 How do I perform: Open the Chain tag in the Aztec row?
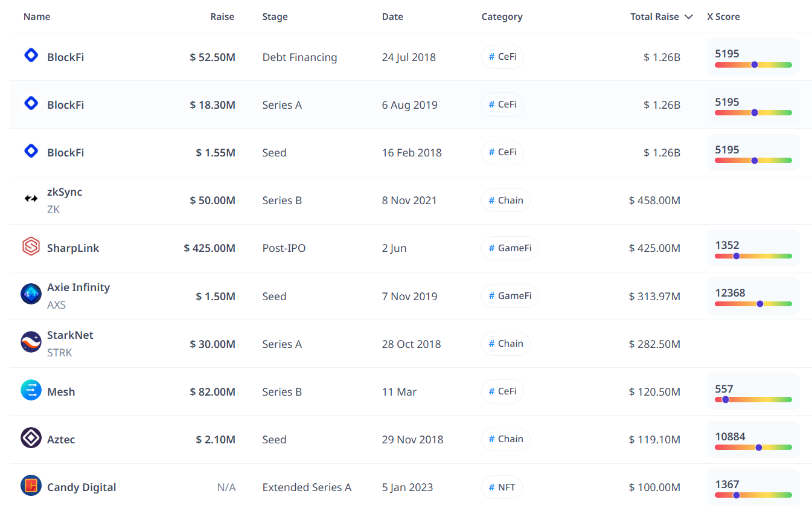pos(506,439)
